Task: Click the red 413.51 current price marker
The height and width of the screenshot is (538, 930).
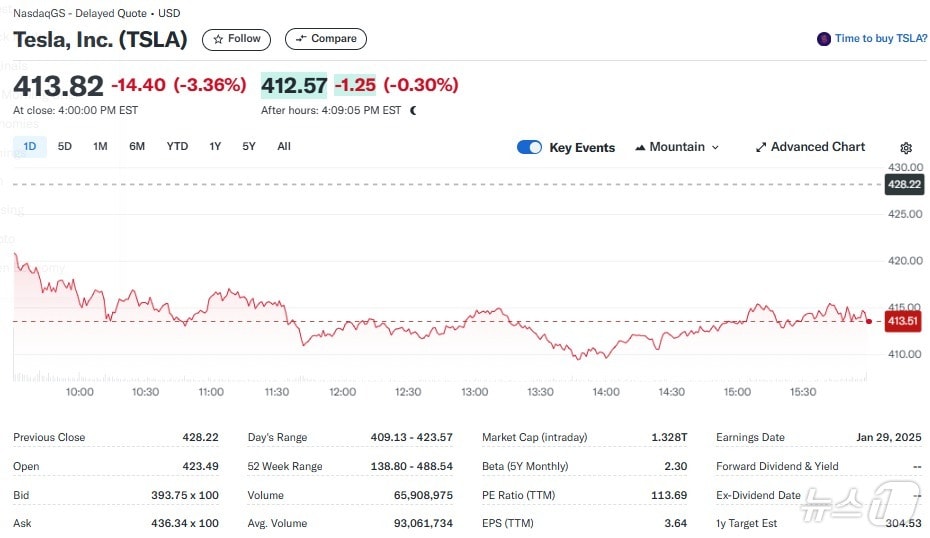Action: [x=903, y=321]
